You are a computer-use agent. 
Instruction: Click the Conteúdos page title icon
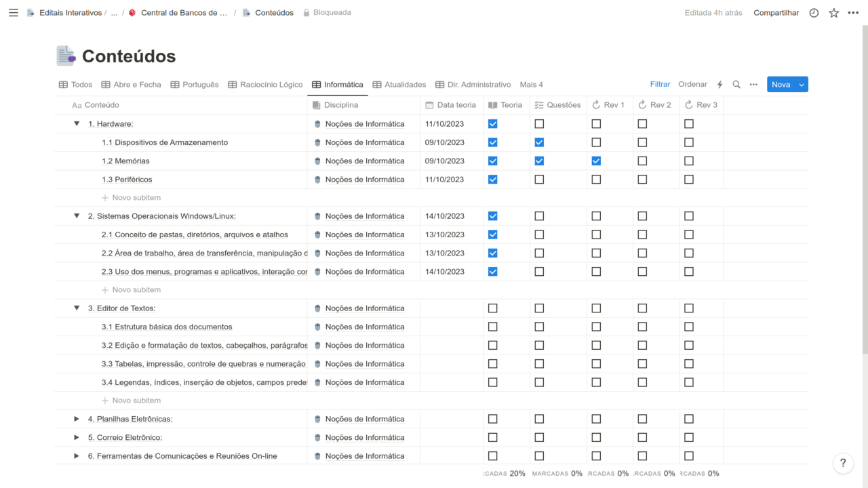[66, 56]
